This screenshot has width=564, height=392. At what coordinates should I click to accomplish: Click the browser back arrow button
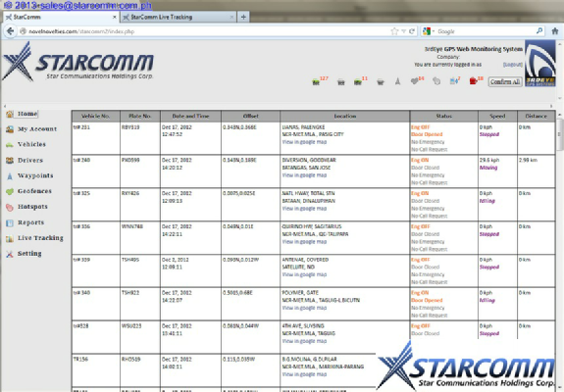click(11, 31)
